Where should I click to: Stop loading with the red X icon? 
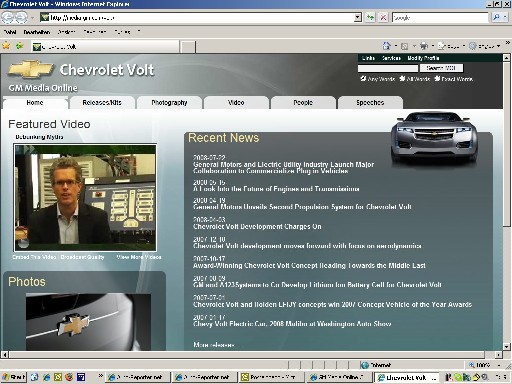pyautogui.click(x=383, y=17)
